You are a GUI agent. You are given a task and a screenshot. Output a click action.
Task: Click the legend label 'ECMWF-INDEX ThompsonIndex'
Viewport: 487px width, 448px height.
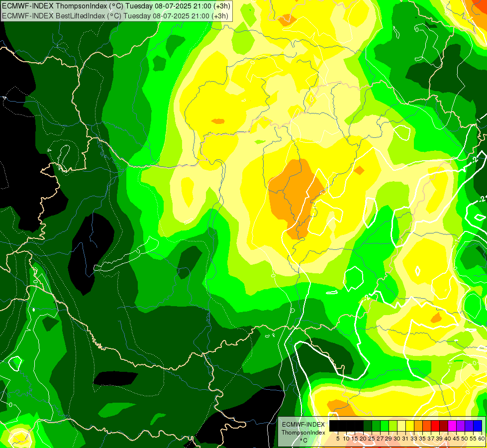coord(303,429)
